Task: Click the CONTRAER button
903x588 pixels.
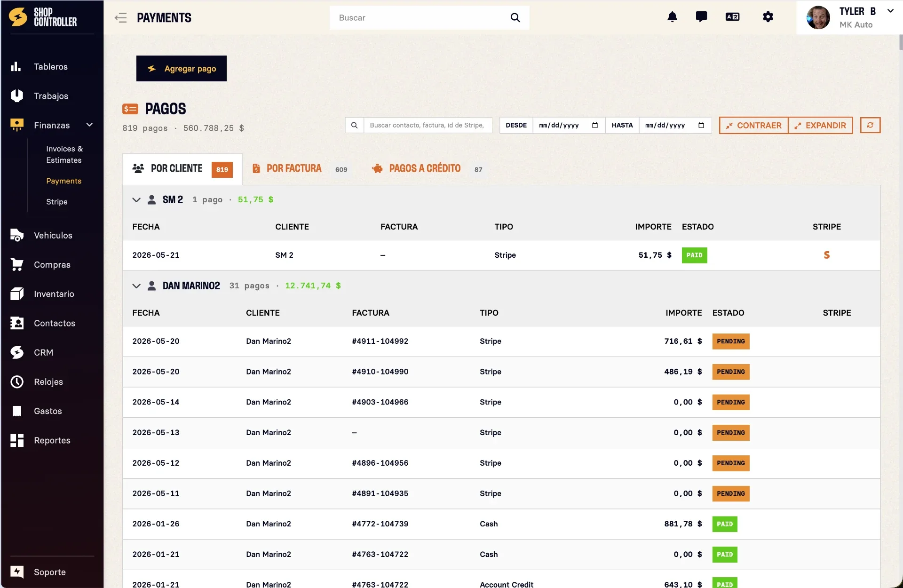Action: [x=753, y=125]
